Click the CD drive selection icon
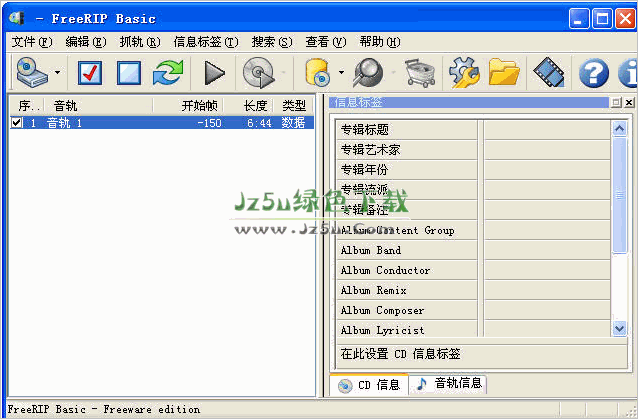Viewport: 638px width, 419px height. 32,73
